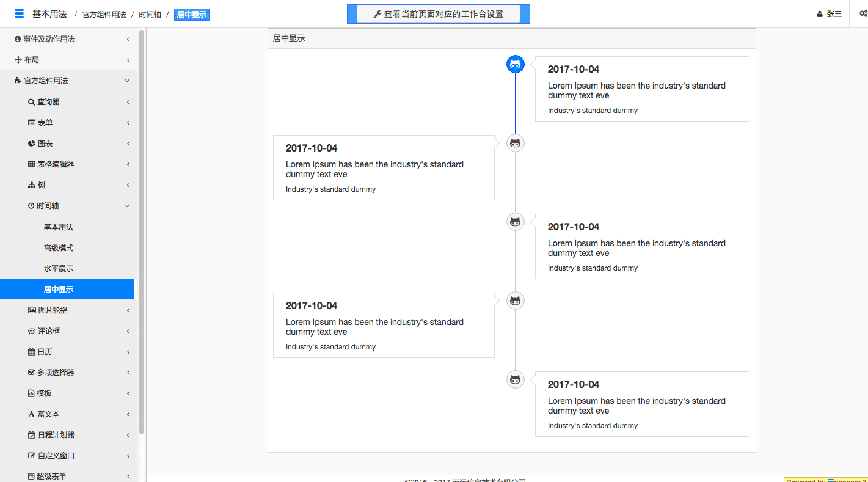Collapse the 官方组件用法 menu section
This screenshot has width=868, height=482.
click(x=127, y=81)
